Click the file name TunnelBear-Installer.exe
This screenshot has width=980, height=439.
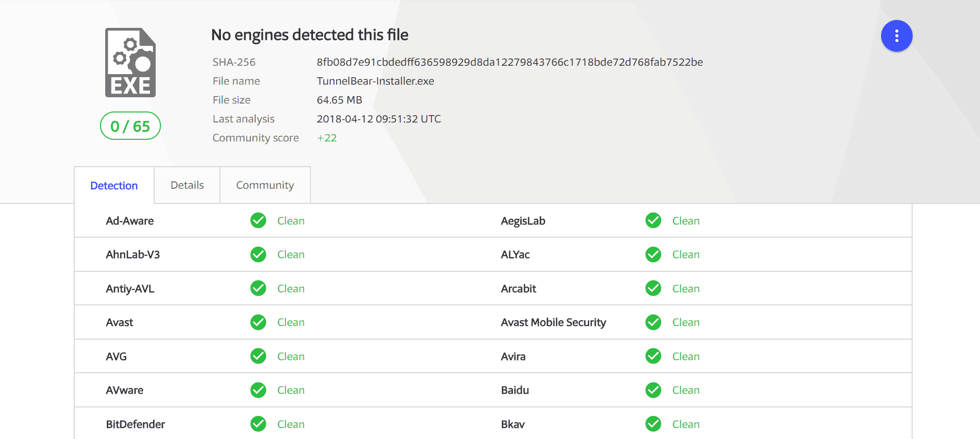(x=376, y=81)
